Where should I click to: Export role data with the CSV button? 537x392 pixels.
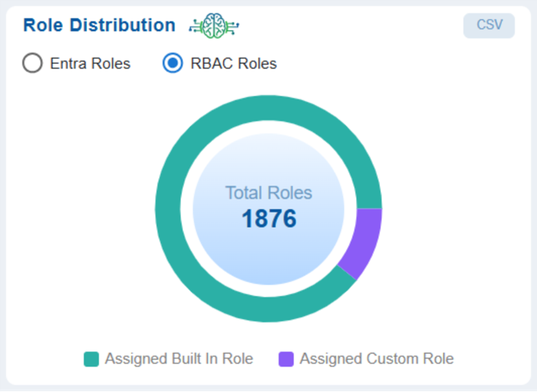coord(489,25)
